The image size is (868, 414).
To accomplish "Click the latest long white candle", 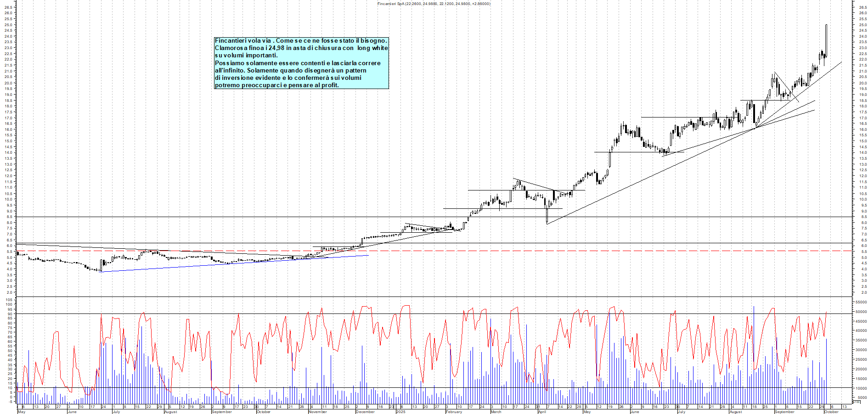I will (826, 40).
